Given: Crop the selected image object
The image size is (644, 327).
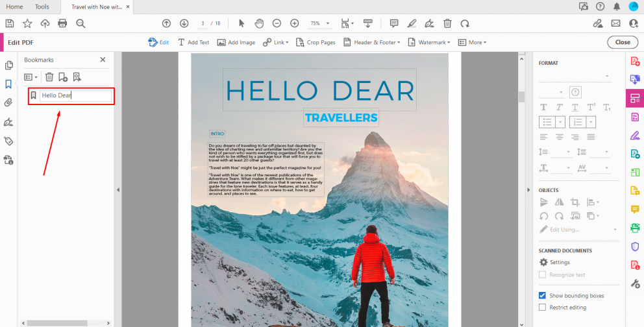Looking at the screenshot, I should [x=575, y=202].
